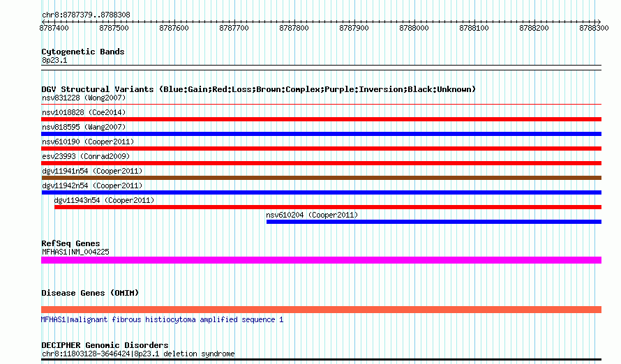This screenshot has width=621, height=364.
Task: Select the blue gain bar under nsv818595
Action: pyautogui.click(x=321, y=134)
